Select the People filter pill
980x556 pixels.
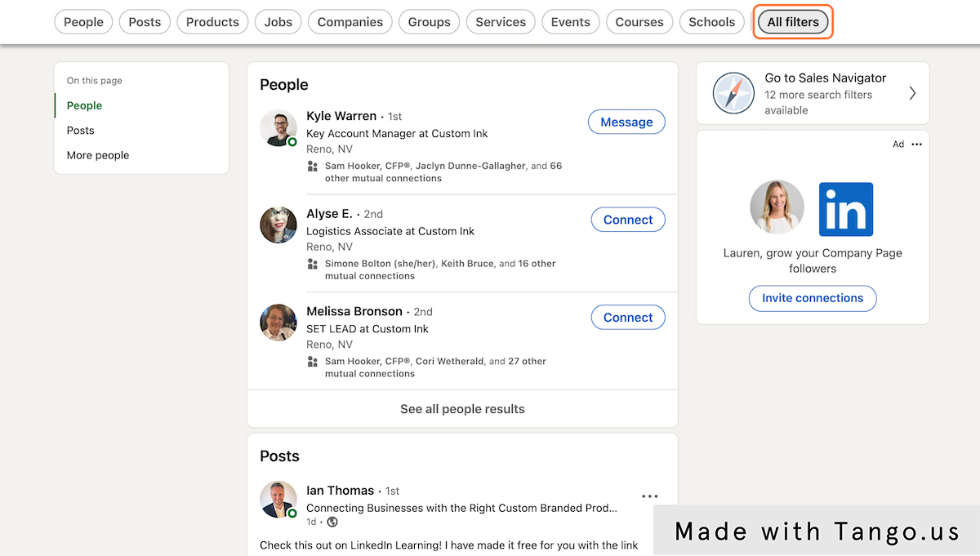(83, 22)
